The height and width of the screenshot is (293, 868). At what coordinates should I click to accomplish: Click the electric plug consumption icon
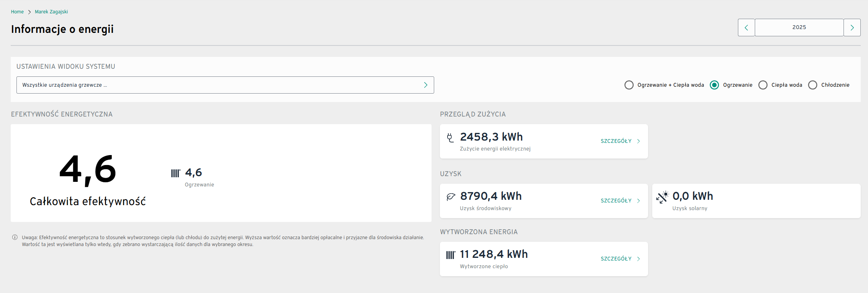coord(450,138)
